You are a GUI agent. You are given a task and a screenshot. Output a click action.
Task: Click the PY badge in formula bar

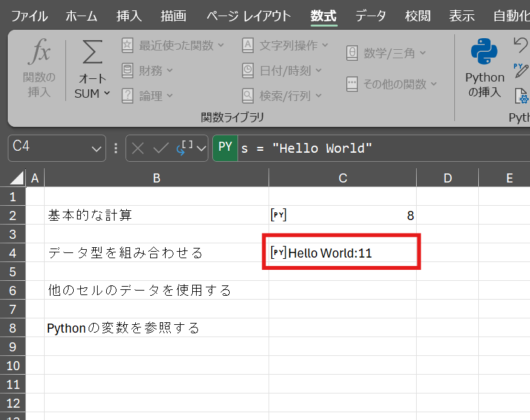click(225, 148)
